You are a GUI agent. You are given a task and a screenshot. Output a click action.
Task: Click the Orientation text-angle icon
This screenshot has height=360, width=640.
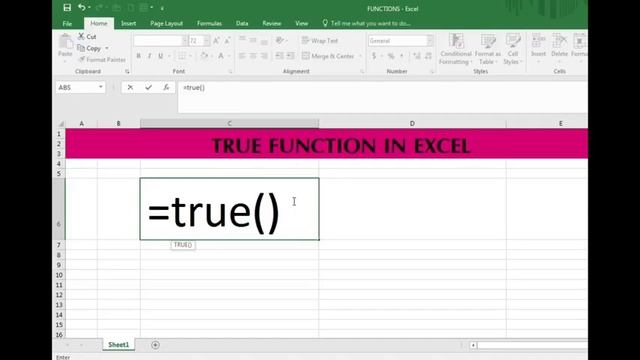pos(280,40)
